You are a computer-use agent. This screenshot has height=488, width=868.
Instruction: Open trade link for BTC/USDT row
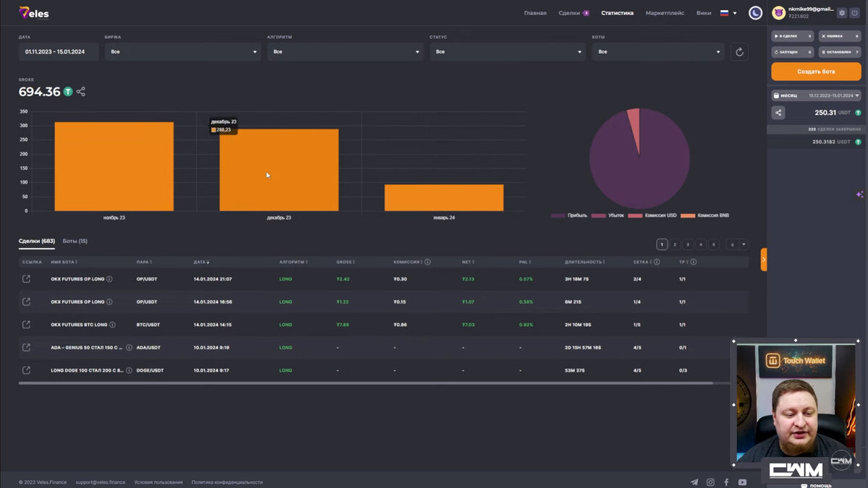coord(27,325)
